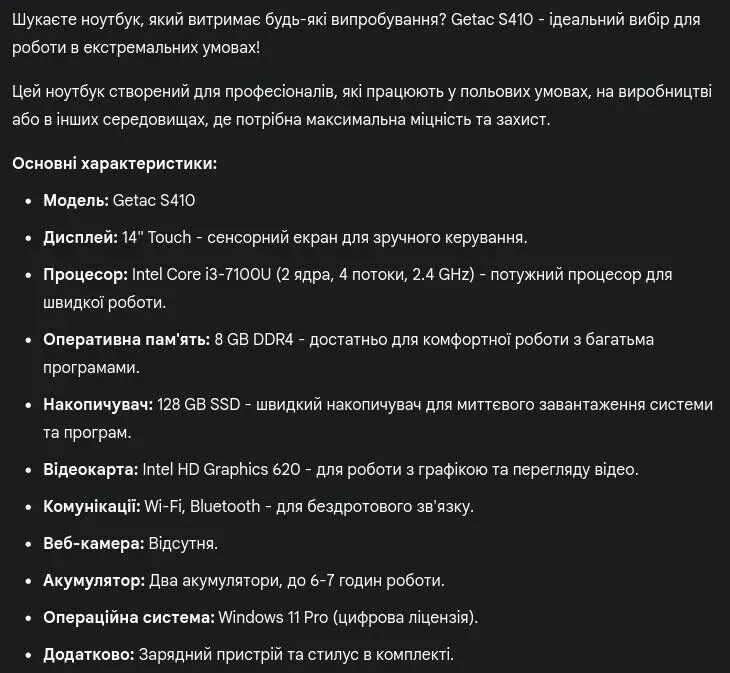Click the bold "Додатково:" label
Viewport: 730px width, 673px height.
[88, 654]
